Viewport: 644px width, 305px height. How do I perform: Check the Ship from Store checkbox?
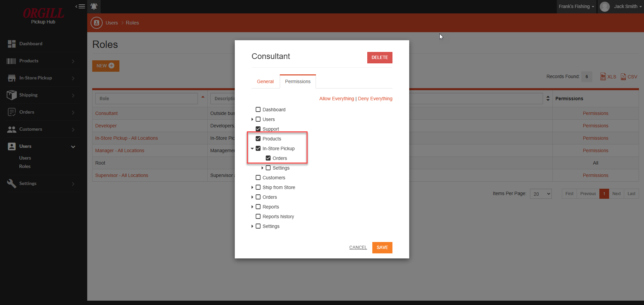coord(258,187)
